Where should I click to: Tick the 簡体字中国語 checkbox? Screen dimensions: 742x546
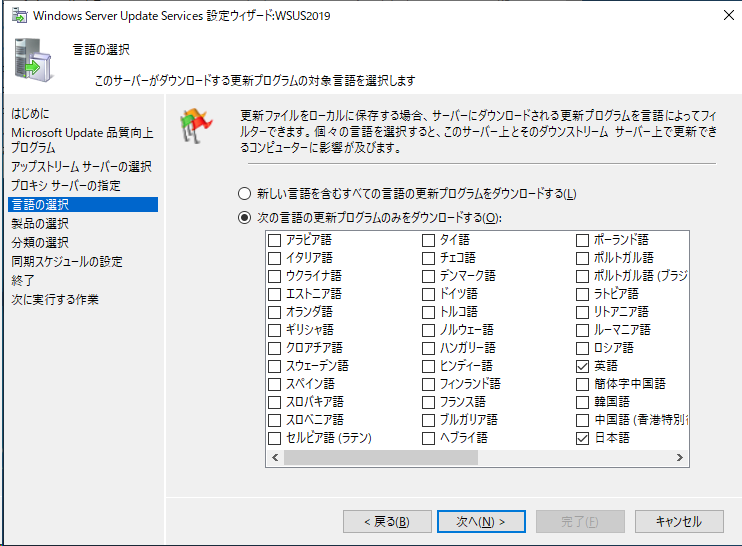[x=583, y=384]
